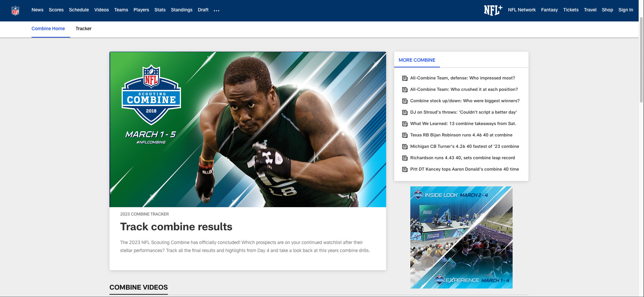The image size is (644, 297).
Task: Go to Scores in the top navigation
Action: click(56, 10)
